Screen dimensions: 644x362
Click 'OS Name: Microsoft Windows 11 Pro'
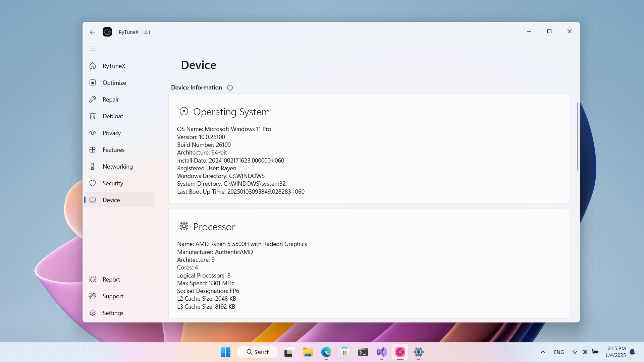pyautogui.click(x=224, y=129)
